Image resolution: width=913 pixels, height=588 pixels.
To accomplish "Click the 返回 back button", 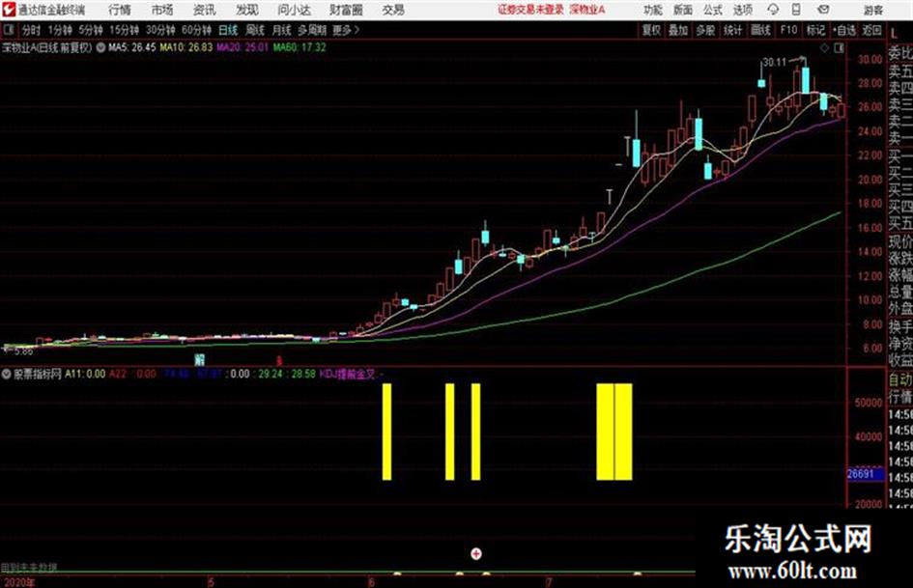I will pyautogui.click(x=871, y=30).
